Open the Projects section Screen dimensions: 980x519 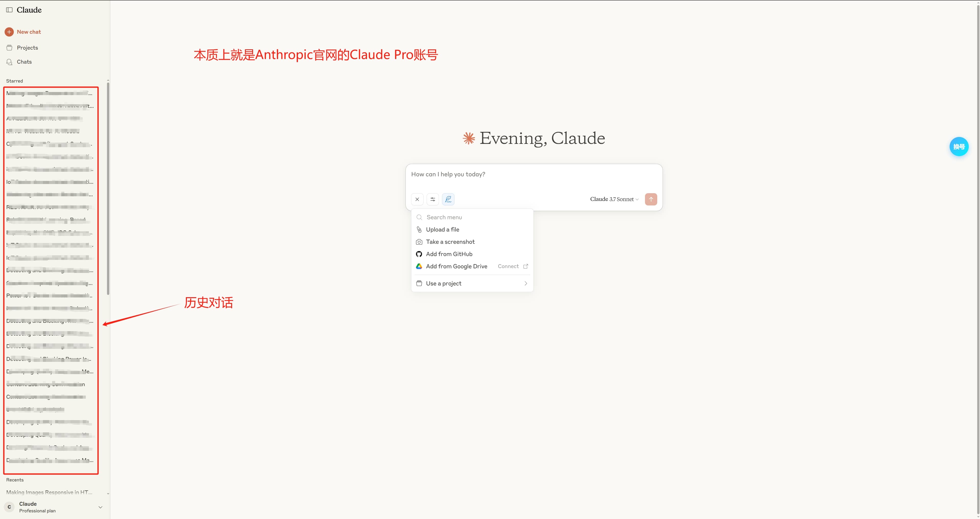(27, 48)
